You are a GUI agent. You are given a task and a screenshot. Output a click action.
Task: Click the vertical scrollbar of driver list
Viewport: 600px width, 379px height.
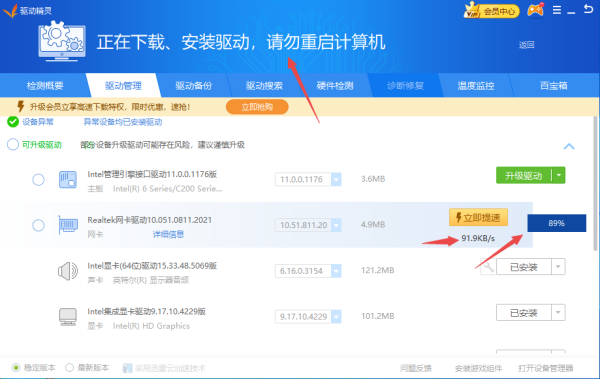tap(596, 184)
